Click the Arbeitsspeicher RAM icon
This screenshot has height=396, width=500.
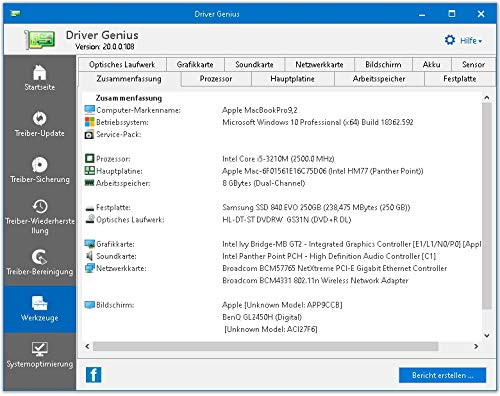(89, 183)
